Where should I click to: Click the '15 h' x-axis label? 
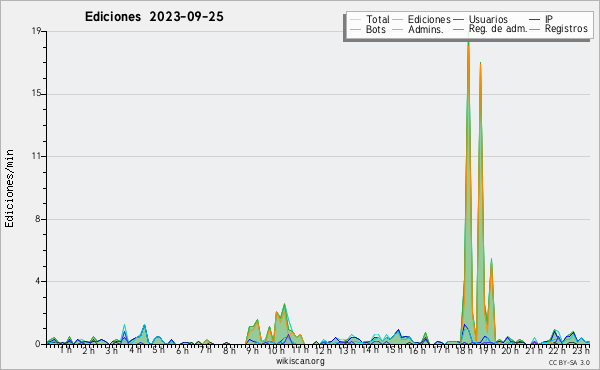point(393,350)
